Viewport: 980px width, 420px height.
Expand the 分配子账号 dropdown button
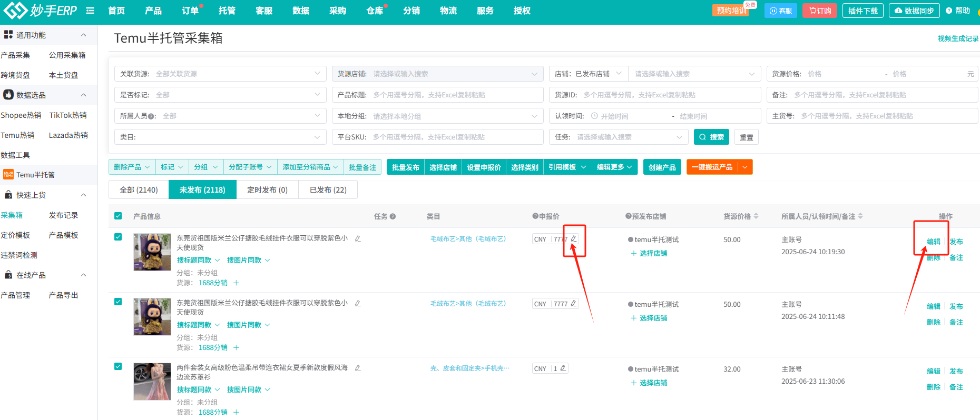point(250,167)
